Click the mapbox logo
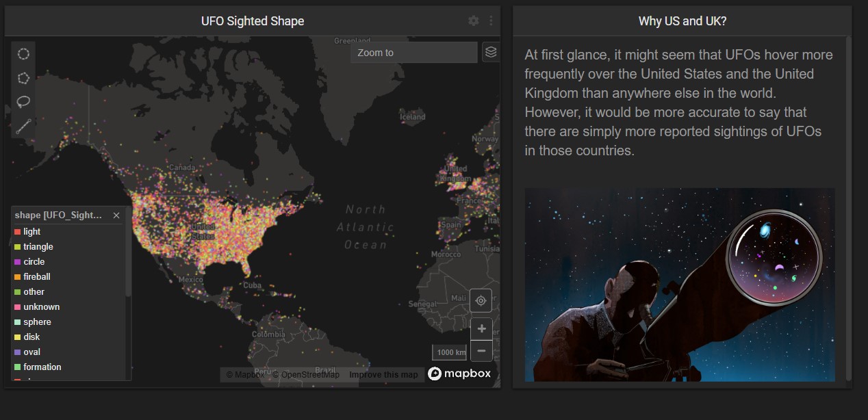 459,373
